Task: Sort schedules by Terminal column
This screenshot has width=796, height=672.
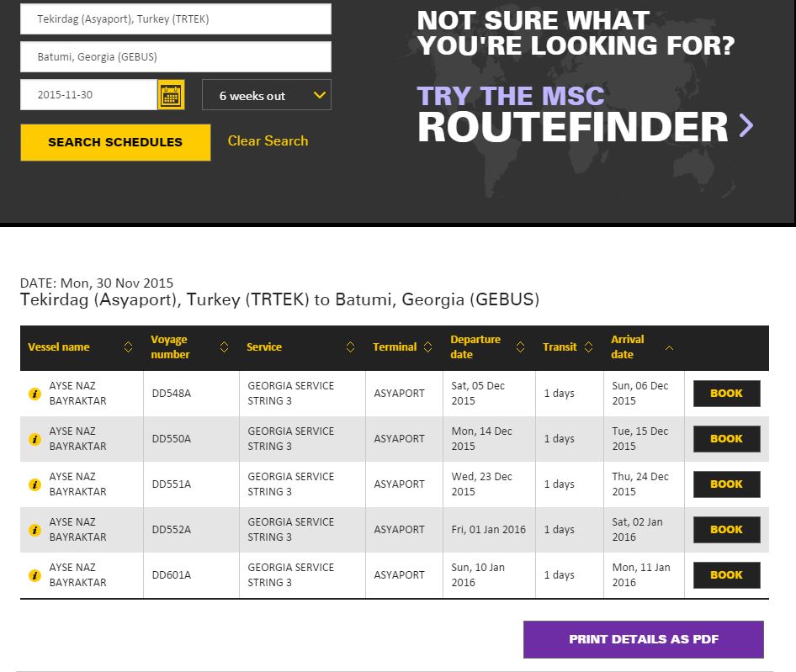Action: click(x=428, y=347)
